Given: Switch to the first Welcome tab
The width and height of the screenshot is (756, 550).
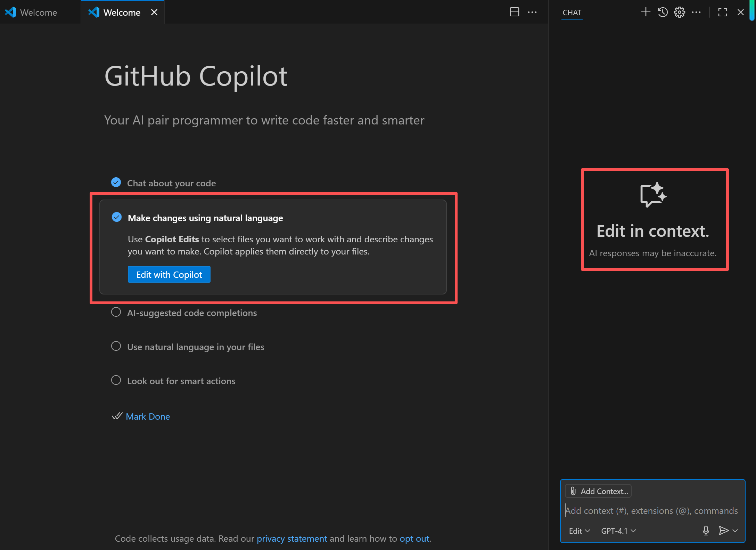Looking at the screenshot, I should tap(40, 12).
